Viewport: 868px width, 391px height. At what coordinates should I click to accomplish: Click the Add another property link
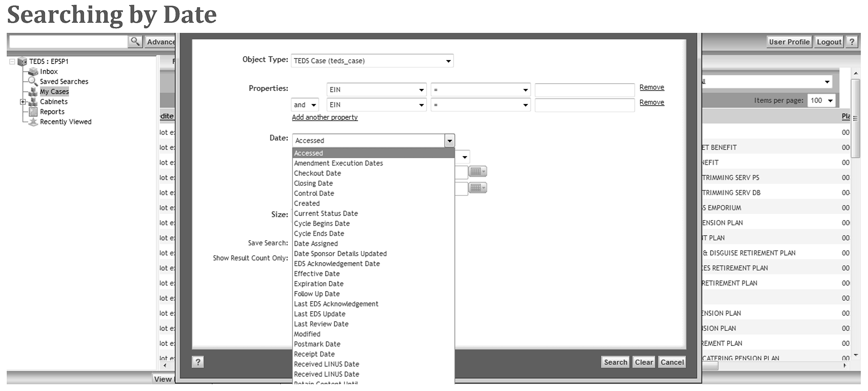pos(325,117)
